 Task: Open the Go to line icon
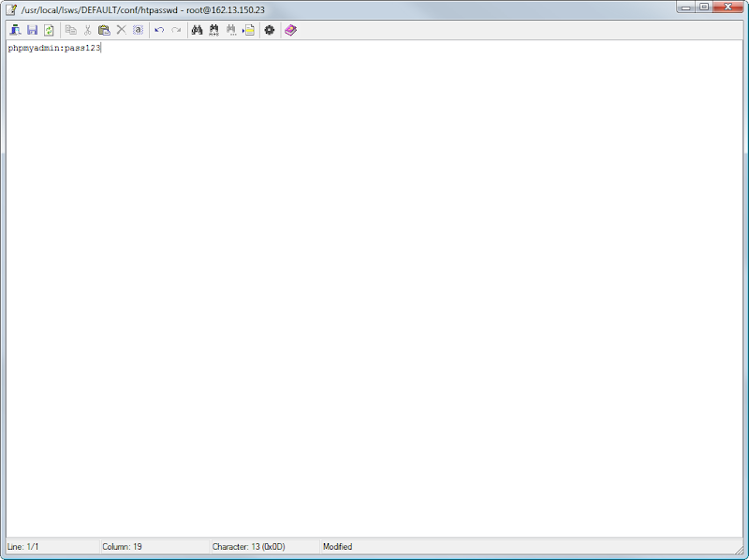248,30
